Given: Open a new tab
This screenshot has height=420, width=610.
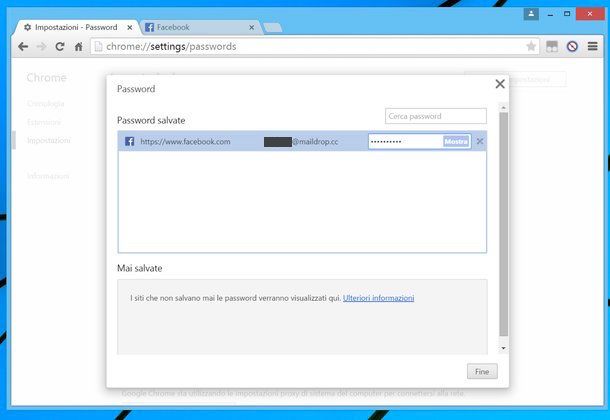Looking at the screenshot, I should [x=273, y=28].
